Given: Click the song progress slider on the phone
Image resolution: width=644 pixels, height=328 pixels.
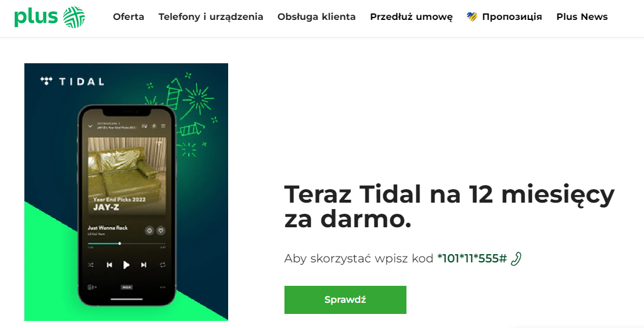Looking at the screenshot, I should pyautogui.click(x=127, y=244).
